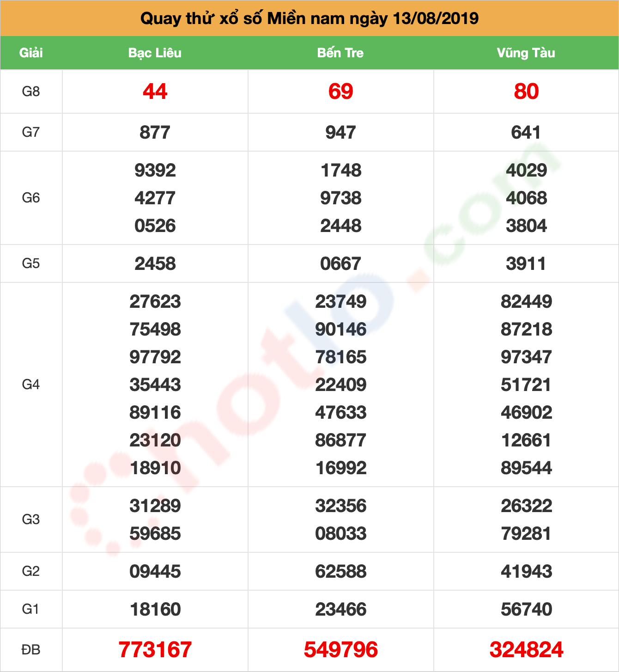Select G6 value 4277

coord(155,198)
